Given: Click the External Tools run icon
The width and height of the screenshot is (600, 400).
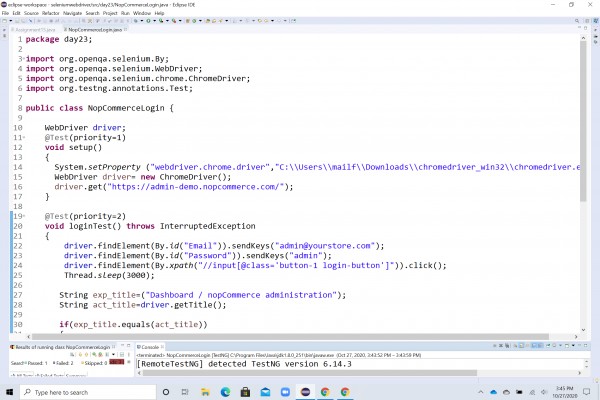Looking at the screenshot, I should pyautogui.click(x=174, y=21).
